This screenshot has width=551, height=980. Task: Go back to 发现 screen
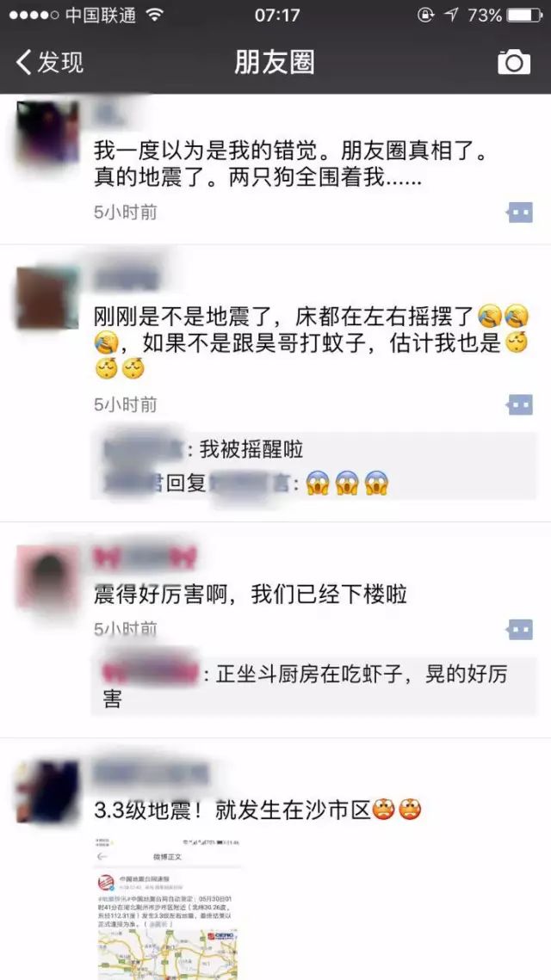[49, 63]
